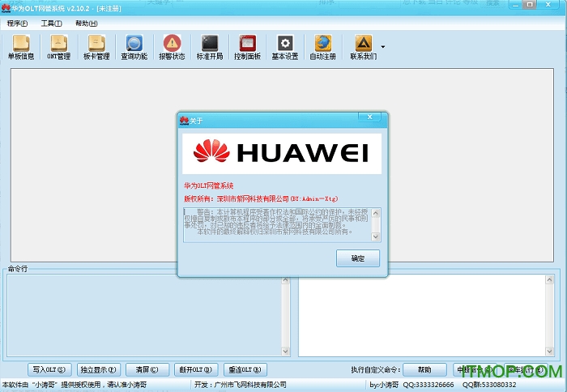
Task: Show the 报警状态 warning icon
Action: click(x=172, y=47)
